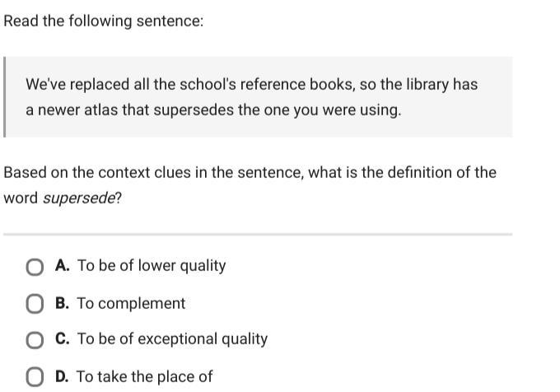
Task: Click the "Based on the context clues" question text
Action: click(250, 185)
